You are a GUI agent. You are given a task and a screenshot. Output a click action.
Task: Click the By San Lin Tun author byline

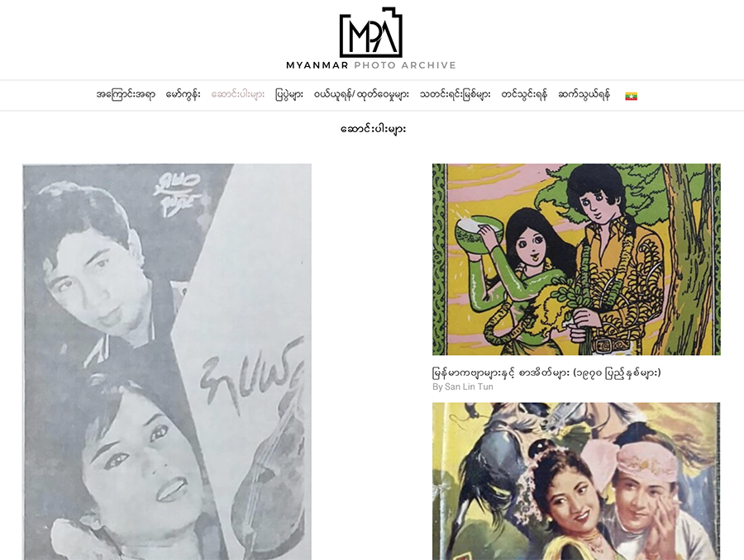pyautogui.click(x=463, y=387)
